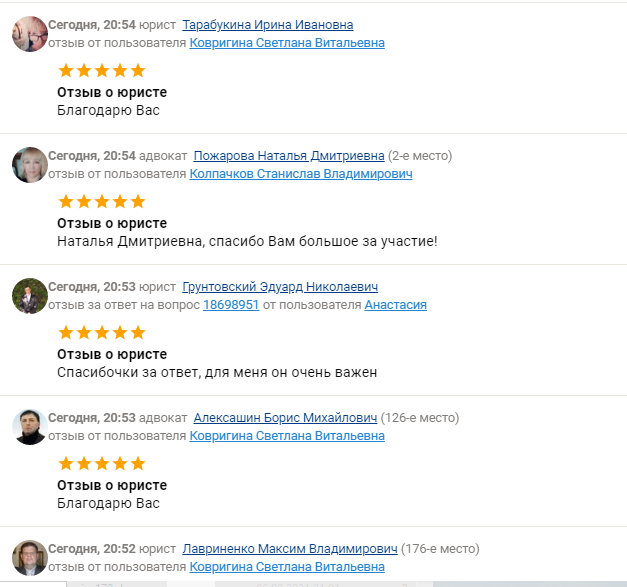Click Грунтовский Эдуард Николаевич's avatar photo
The height and width of the screenshot is (587, 627).
pos(29,296)
